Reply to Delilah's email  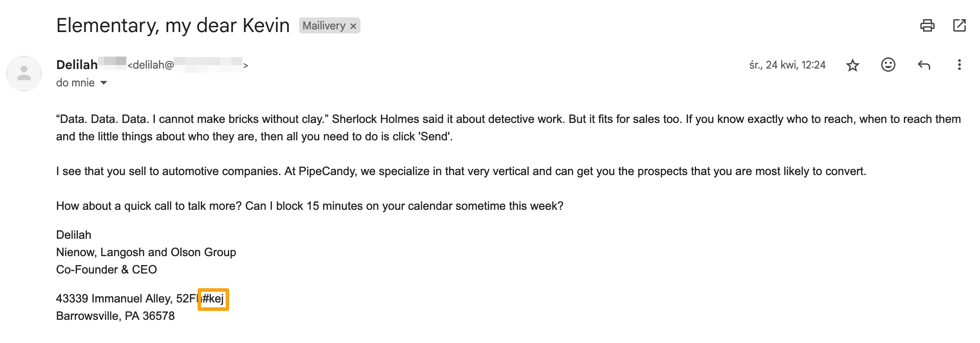(x=924, y=65)
